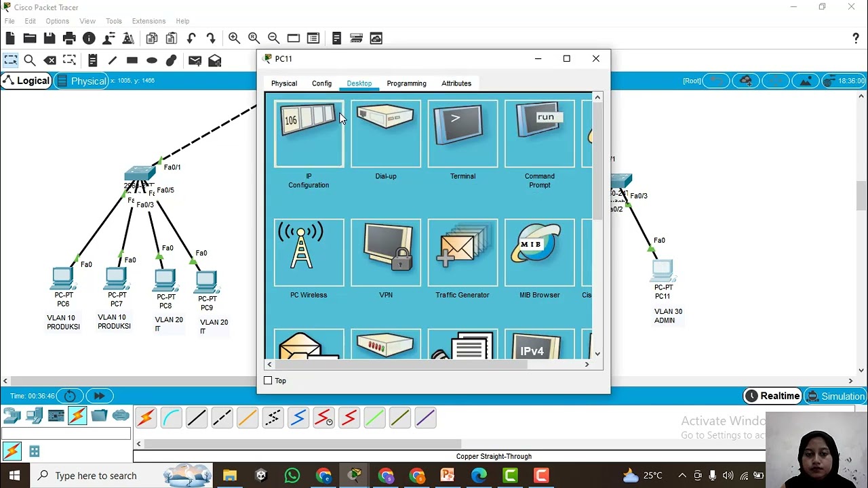Click the question mark help icon
The width and height of the screenshot is (868, 488).
pos(856,39)
